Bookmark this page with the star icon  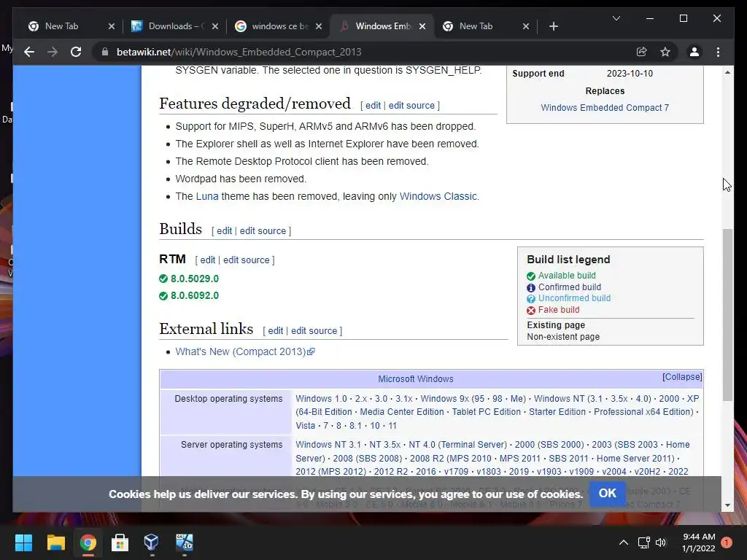pyautogui.click(x=665, y=52)
